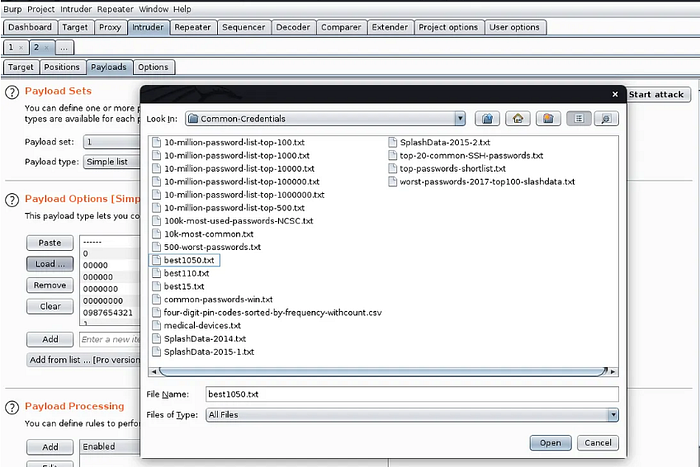The image size is (700, 467).
Task: Open the Window menu
Action: click(x=154, y=9)
